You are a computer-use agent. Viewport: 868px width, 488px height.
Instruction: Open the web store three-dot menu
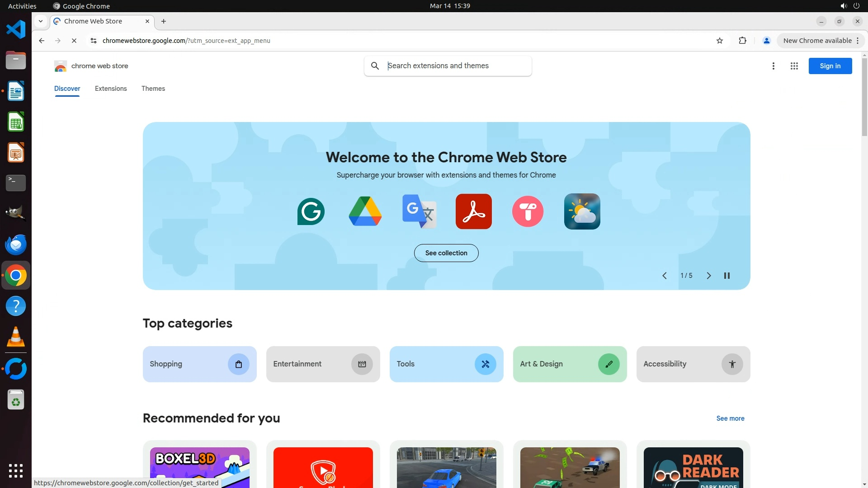773,66
